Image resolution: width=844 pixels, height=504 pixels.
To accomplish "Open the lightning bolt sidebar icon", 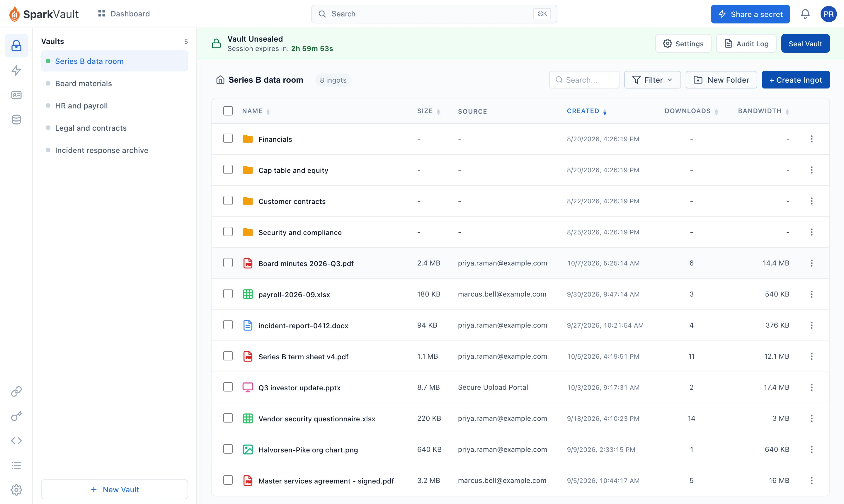I will [16, 70].
